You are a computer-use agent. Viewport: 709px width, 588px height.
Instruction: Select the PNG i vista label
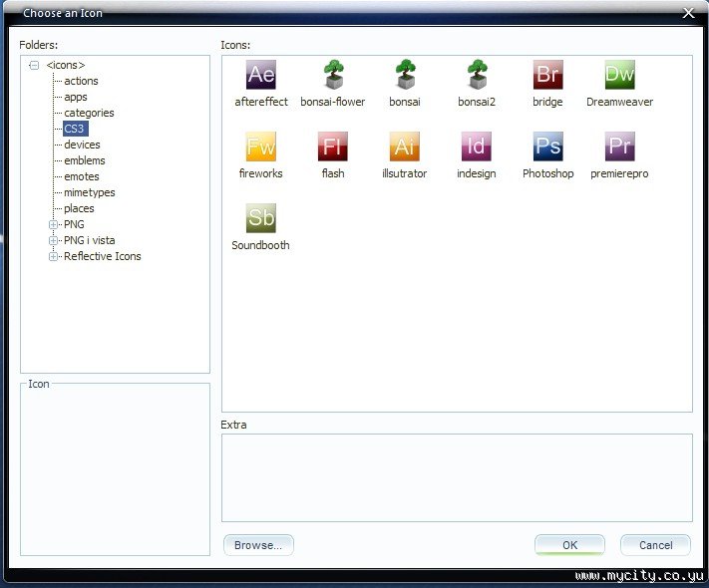point(90,240)
